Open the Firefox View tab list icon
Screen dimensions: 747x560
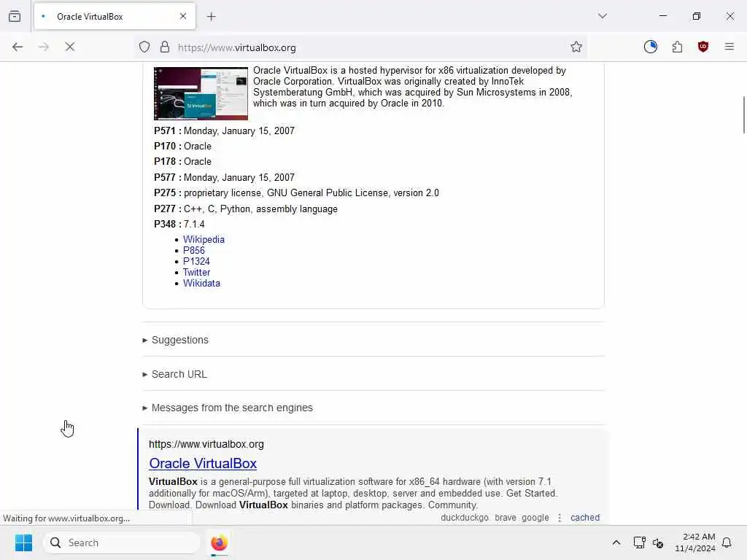pyautogui.click(x=15, y=16)
